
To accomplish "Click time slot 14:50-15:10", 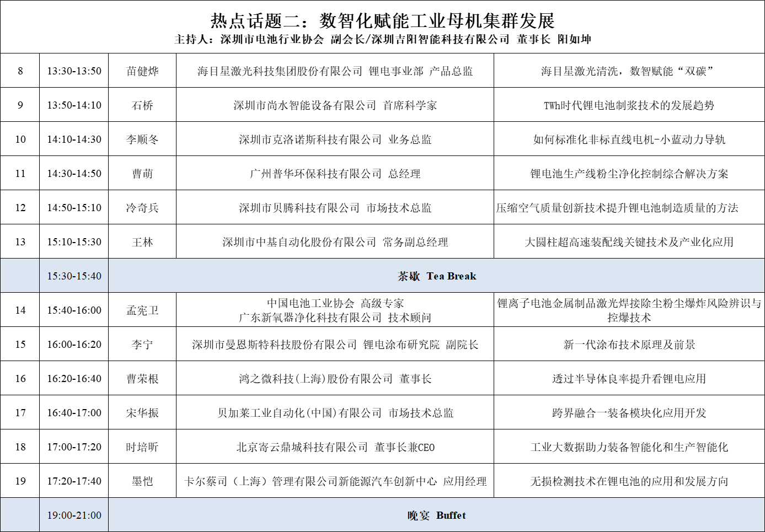I will 74,207.
